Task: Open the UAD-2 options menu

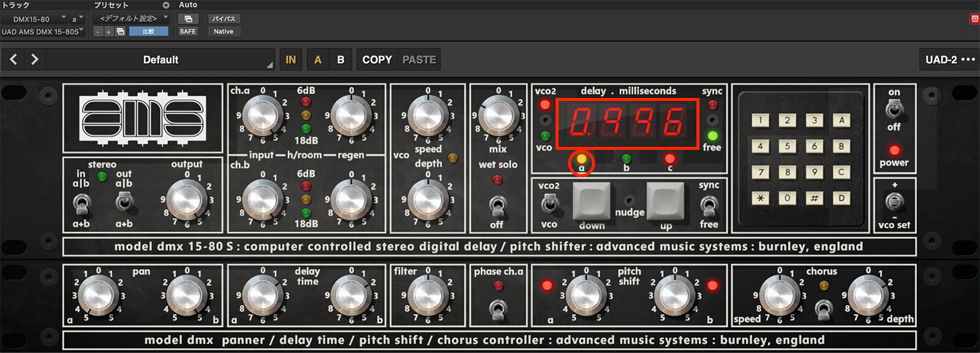Action: coord(950,59)
